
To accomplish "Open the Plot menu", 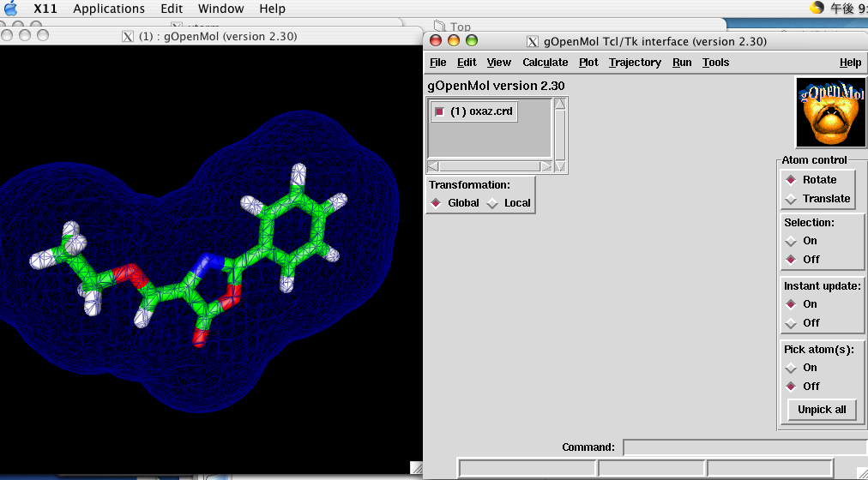I will (x=588, y=63).
